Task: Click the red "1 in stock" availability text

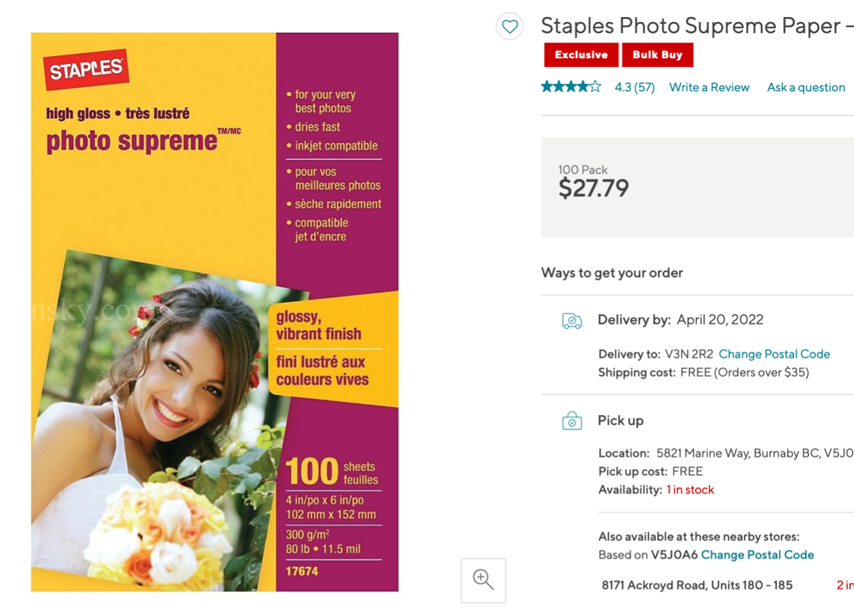Action: coord(690,490)
